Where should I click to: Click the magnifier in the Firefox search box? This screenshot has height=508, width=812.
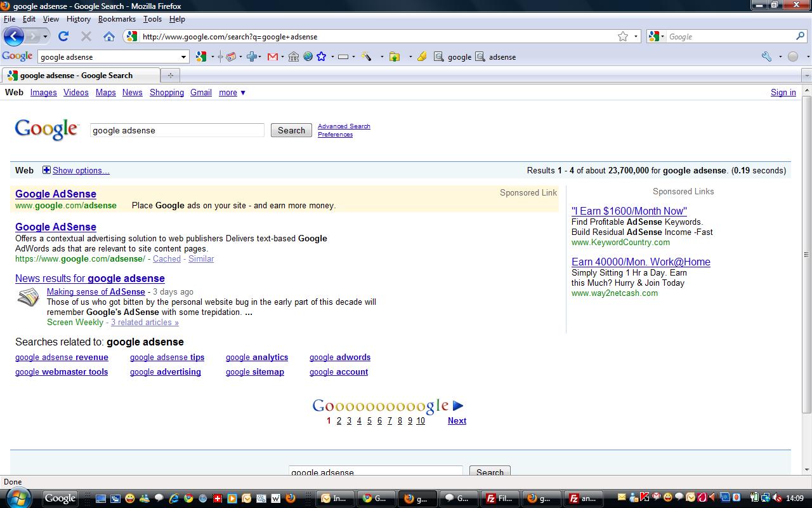(800, 36)
